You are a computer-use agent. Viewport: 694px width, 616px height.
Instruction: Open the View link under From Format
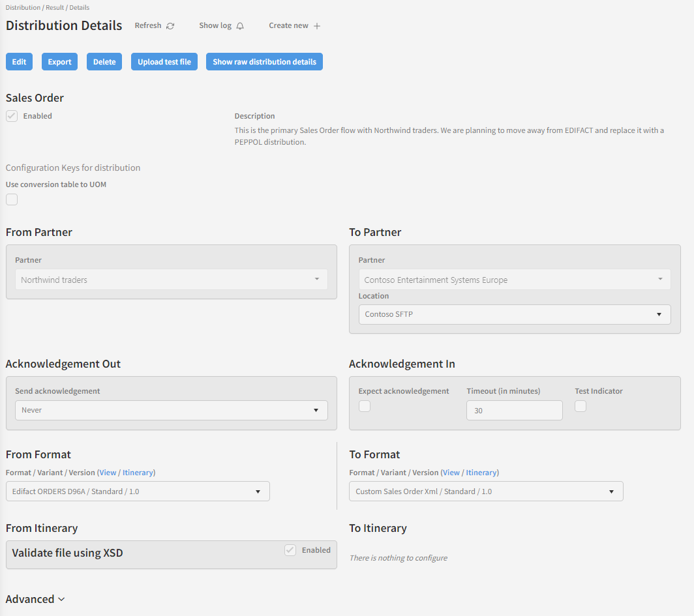pos(108,473)
